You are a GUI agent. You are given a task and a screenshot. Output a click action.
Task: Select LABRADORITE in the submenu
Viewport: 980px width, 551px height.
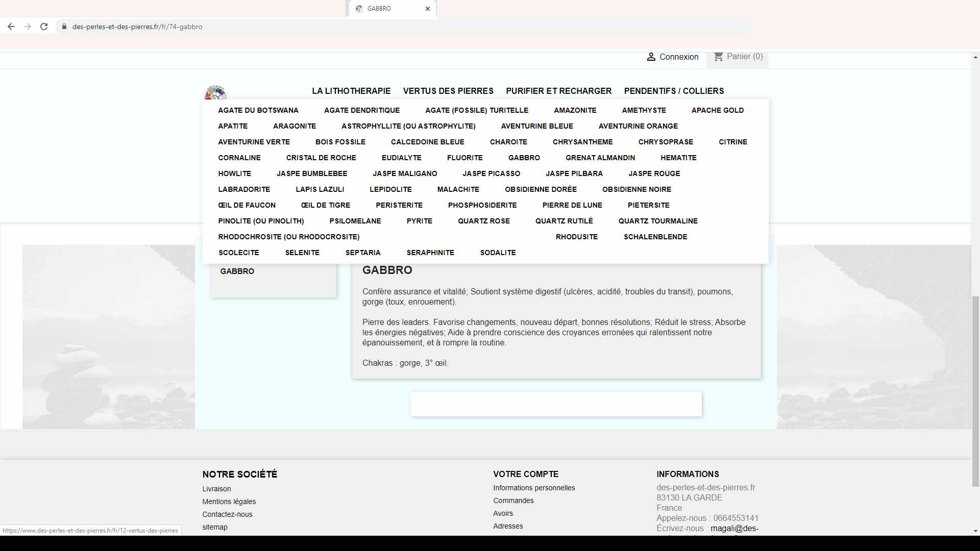(244, 189)
